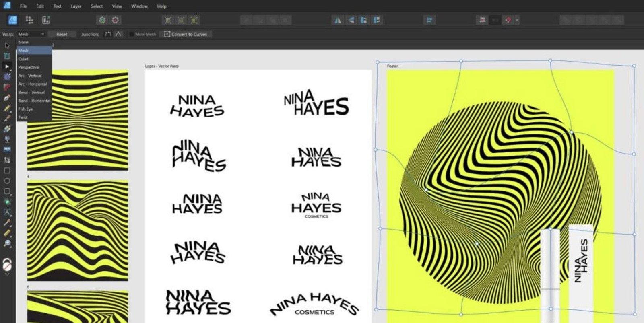The width and height of the screenshot is (644, 323).
Task: Open the Window menu
Action: click(139, 6)
